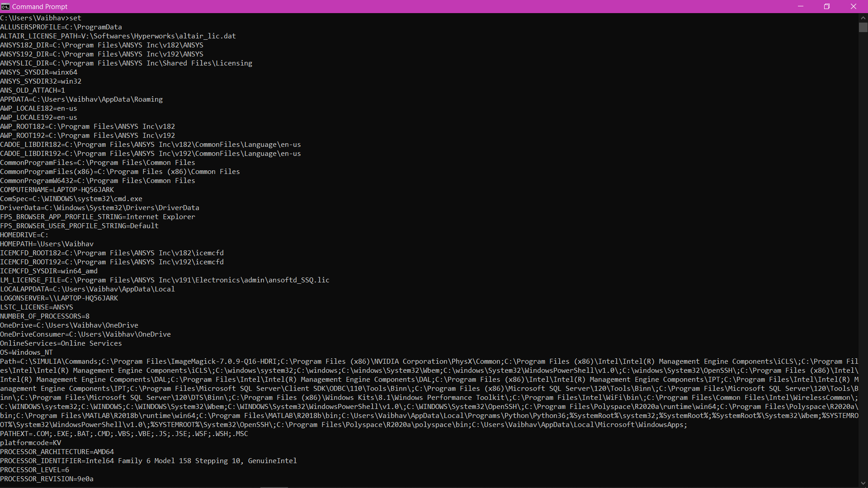Click the PROCESSOR_LEVEL=6 line

coord(34,470)
